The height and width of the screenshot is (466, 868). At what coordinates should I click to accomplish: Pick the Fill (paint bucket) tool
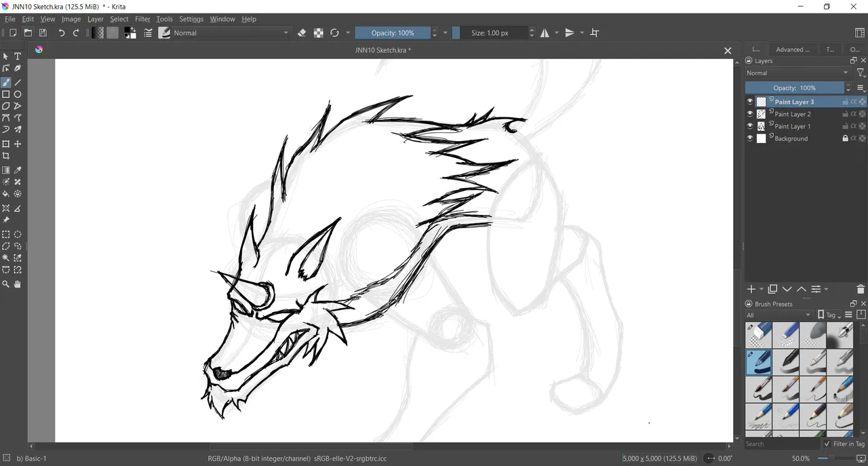point(6,194)
